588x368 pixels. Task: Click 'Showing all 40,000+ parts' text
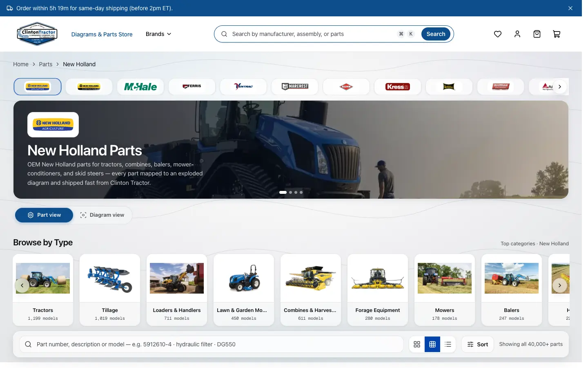[x=531, y=344]
